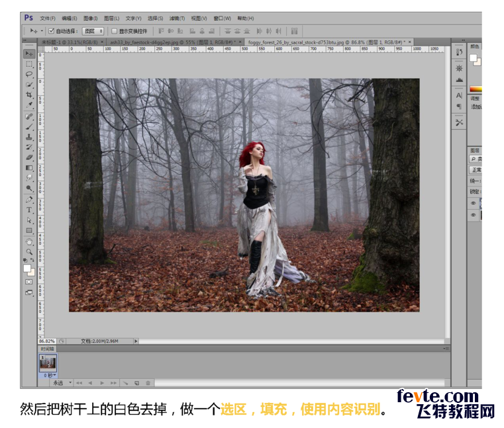The image size is (504, 428).
Task: Select the Gradient tool
Action: 29,167
